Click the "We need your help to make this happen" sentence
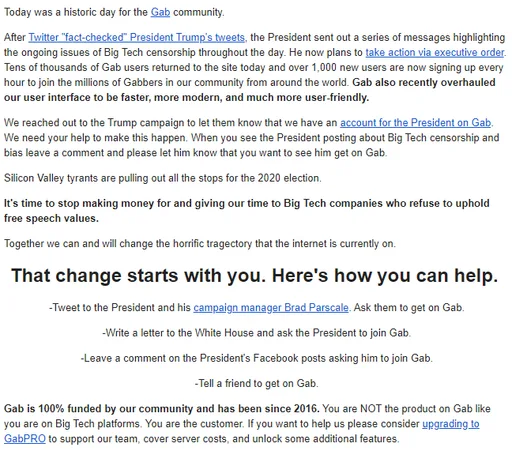The height and width of the screenshot is (450, 512). [x=96, y=138]
